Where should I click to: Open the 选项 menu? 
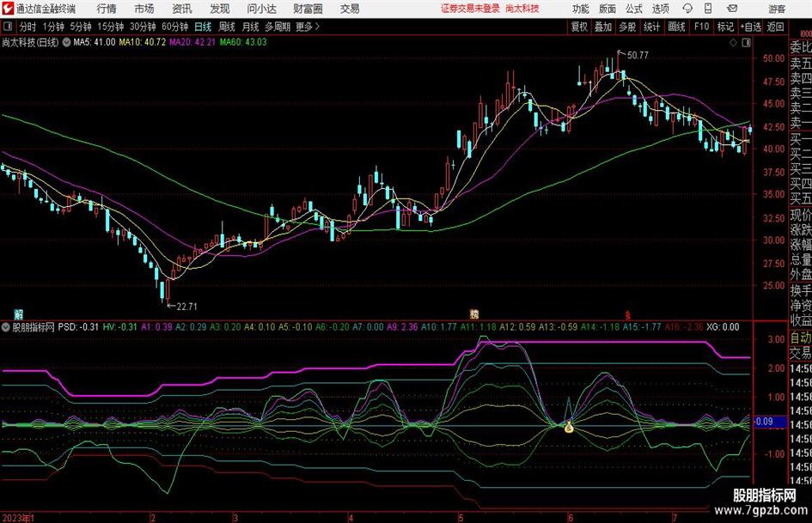(x=660, y=9)
